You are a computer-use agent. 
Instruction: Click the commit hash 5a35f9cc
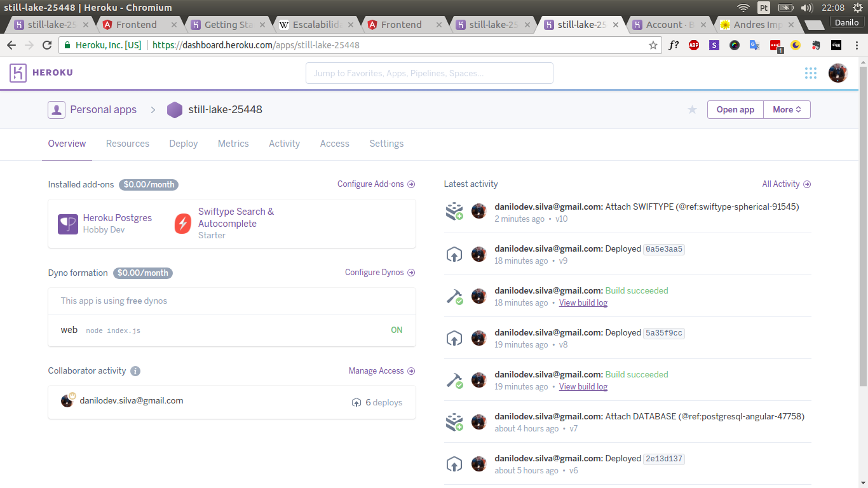pos(664,333)
